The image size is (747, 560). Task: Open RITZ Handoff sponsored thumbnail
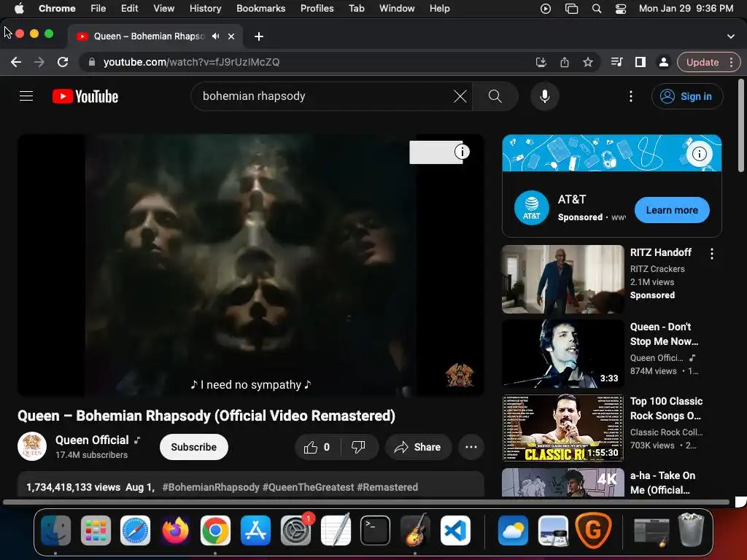tap(562, 279)
